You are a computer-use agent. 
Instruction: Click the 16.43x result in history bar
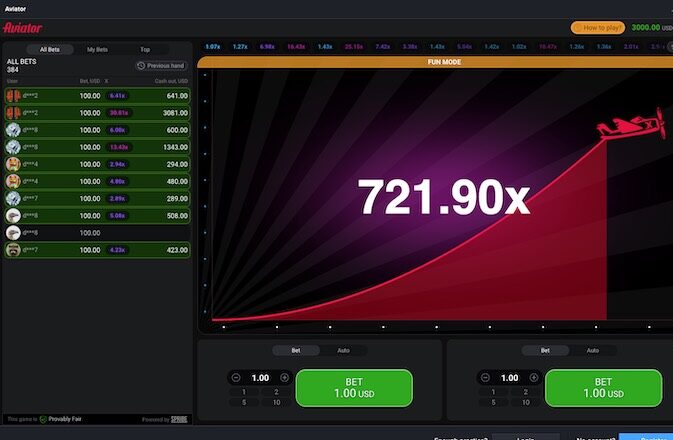click(x=296, y=46)
